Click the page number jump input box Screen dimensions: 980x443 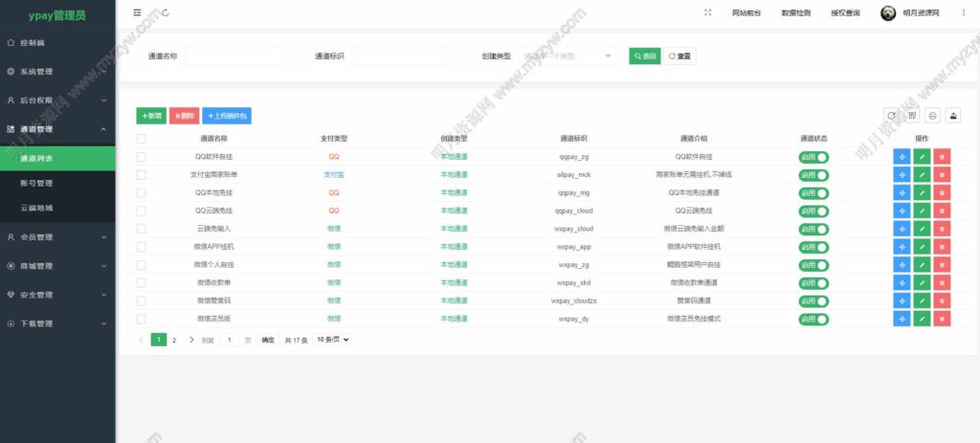tap(230, 340)
